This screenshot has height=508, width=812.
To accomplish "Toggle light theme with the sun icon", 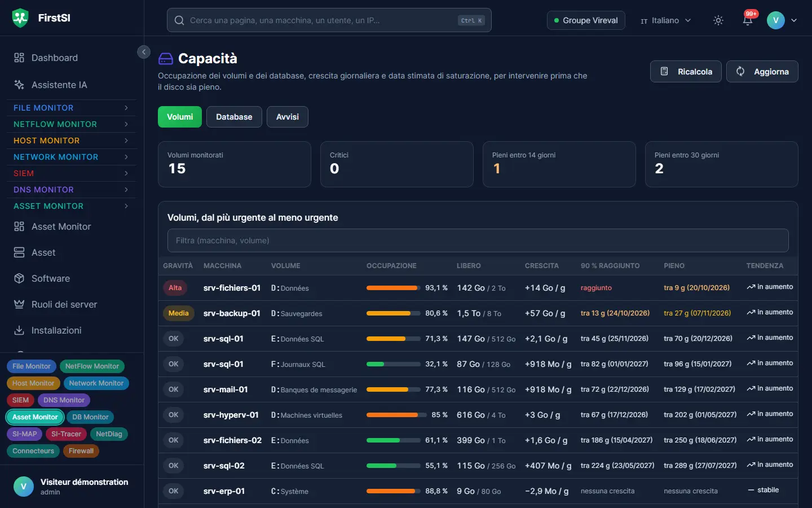I will [718, 20].
